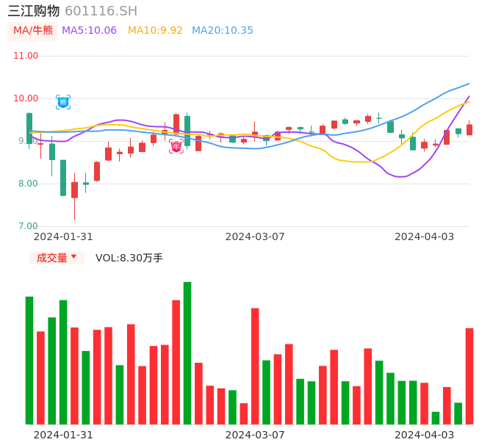Click the pink bull (牛) signal marker
This screenshot has width=504, height=445.
pyautogui.click(x=176, y=146)
